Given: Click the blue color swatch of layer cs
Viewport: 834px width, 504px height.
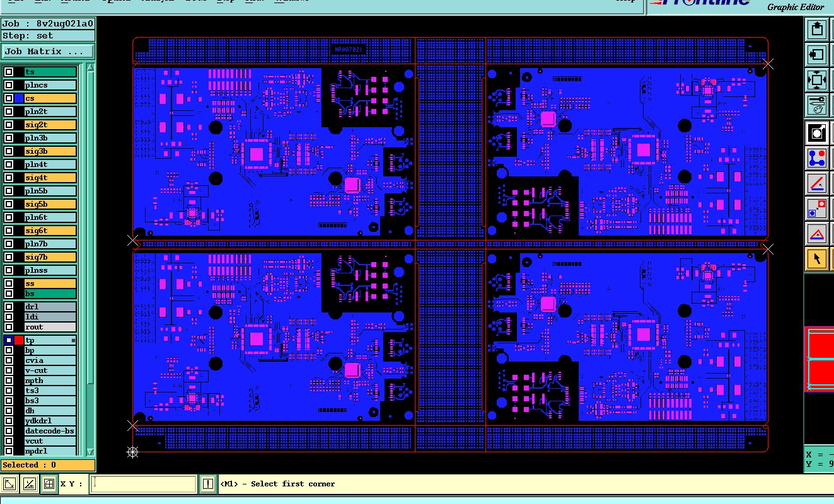Looking at the screenshot, I should point(19,98).
